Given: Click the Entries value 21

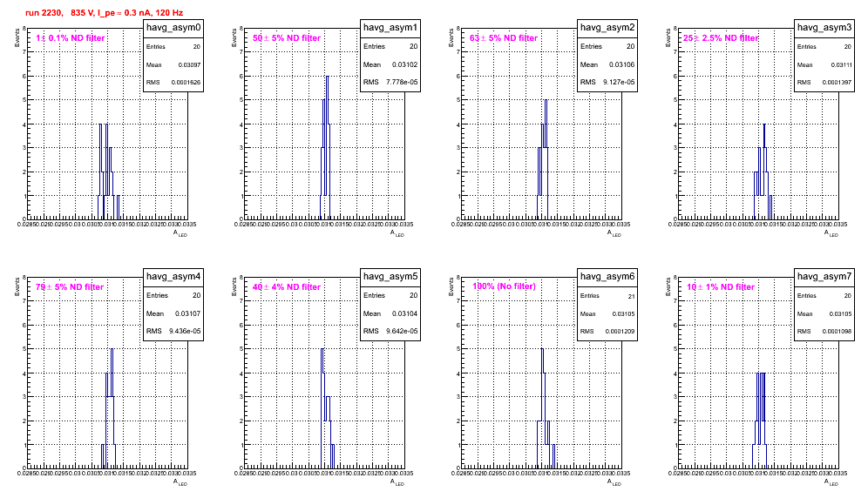Looking at the screenshot, I should [632, 296].
